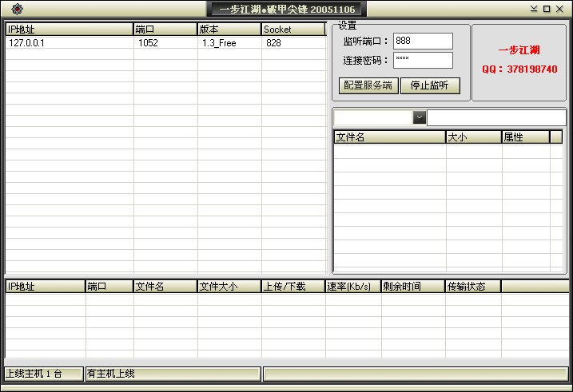Click the 大小 column header in file list
Viewport: 573px width, 392px height.
473,137
